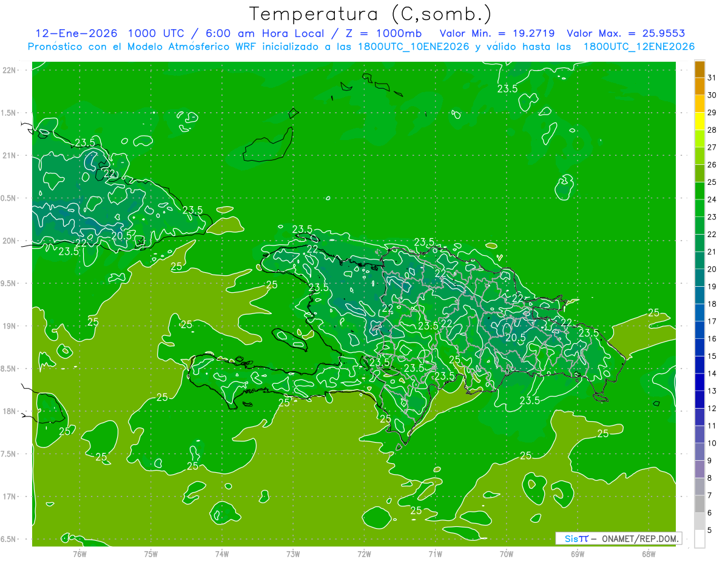Click the "71W" longitude axis label
This screenshot has width=728, height=562.
click(x=435, y=554)
